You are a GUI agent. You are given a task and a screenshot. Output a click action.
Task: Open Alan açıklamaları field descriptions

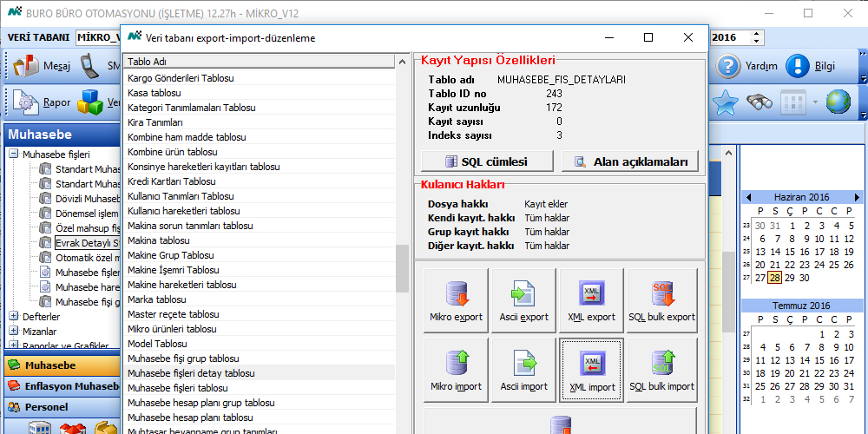(x=630, y=161)
